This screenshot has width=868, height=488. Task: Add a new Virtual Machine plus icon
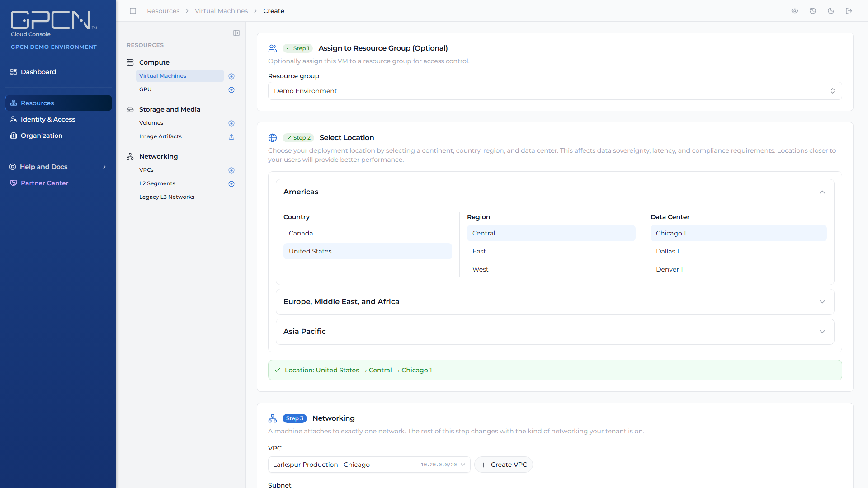click(231, 76)
